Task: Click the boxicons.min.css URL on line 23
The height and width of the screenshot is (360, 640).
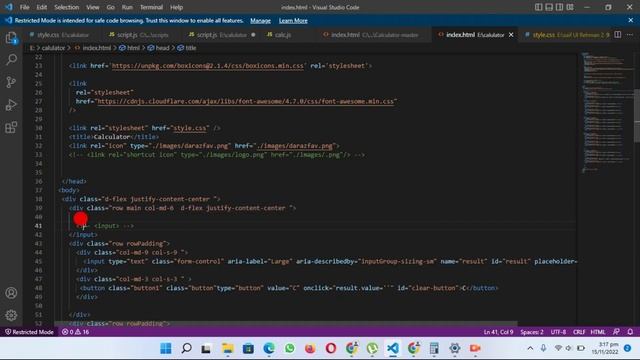Action: [208, 66]
